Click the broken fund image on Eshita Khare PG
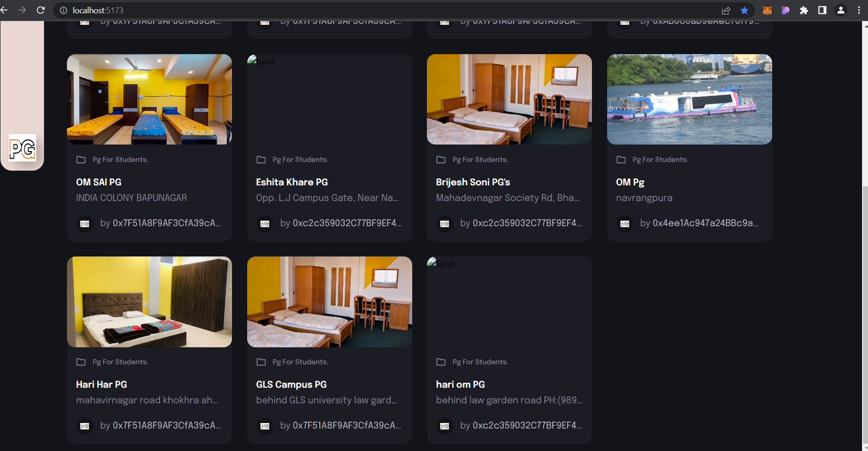 coord(261,61)
